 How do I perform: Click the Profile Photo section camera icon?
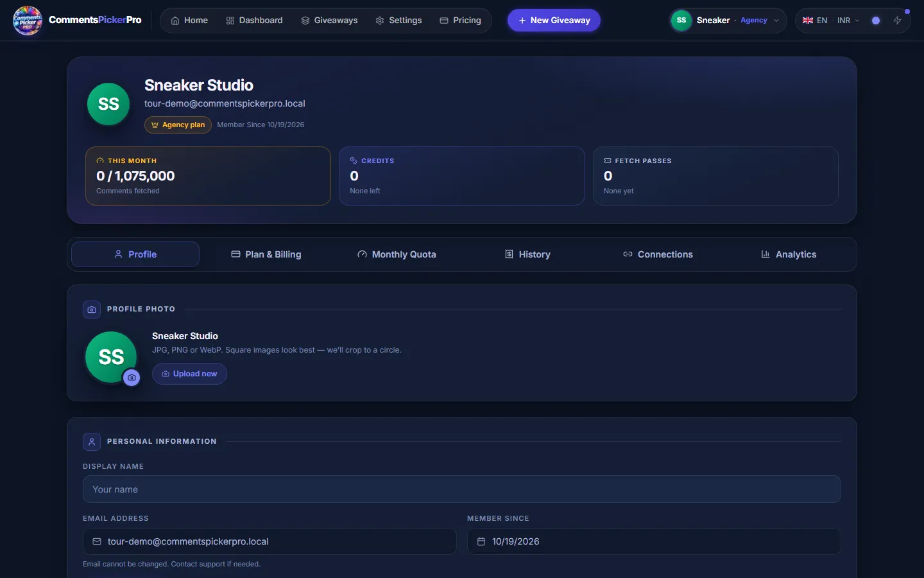click(x=92, y=310)
